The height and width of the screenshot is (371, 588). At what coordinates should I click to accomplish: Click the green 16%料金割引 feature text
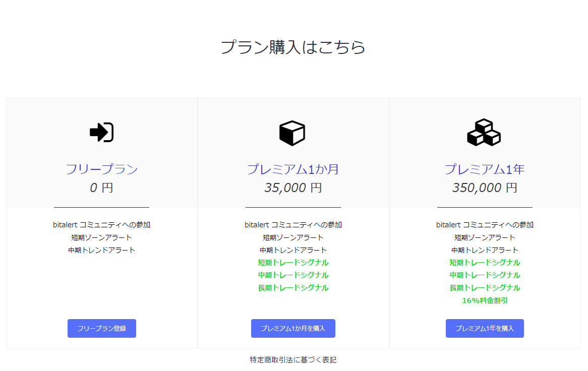(485, 300)
